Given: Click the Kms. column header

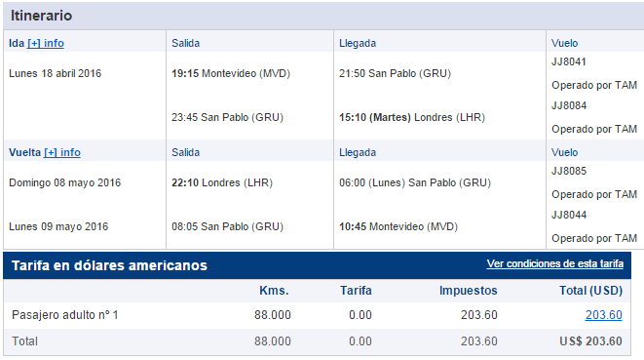Looking at the screenshot, I should 274,291.
